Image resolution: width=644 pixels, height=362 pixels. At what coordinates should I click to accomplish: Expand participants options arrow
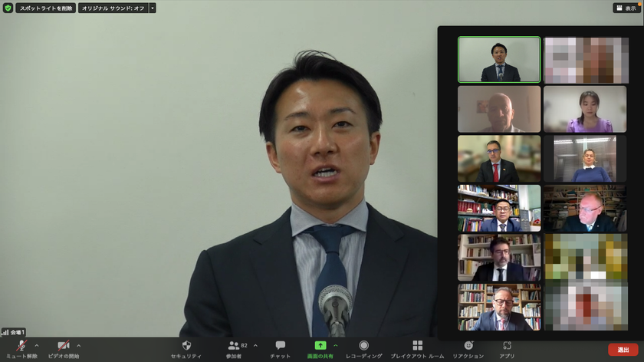255,346
